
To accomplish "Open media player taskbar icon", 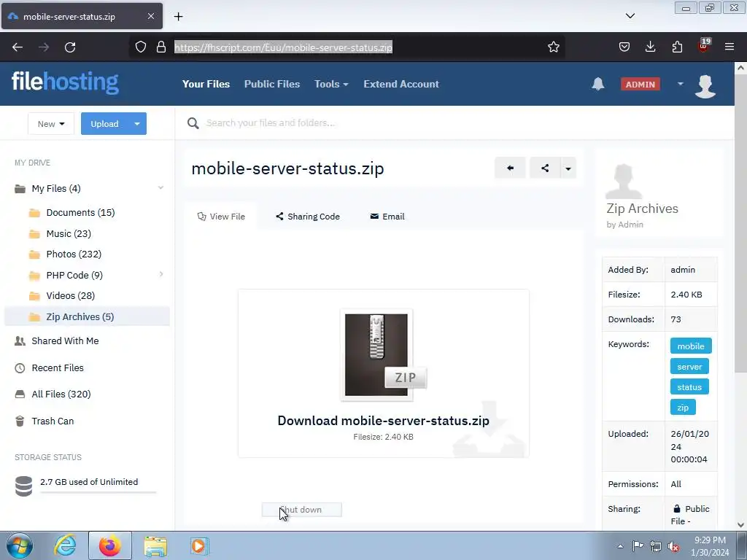I will point(198,546).
